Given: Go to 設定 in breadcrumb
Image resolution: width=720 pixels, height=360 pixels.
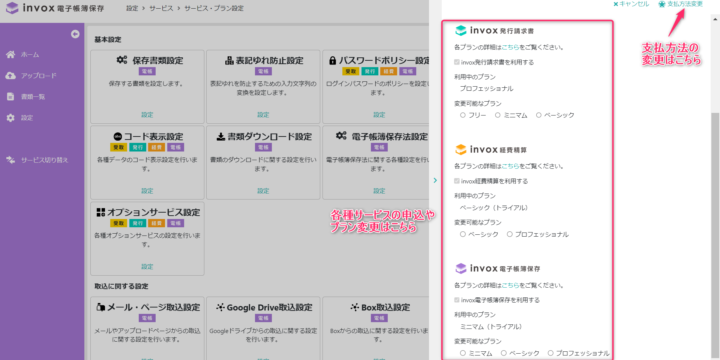Looking at the screenshot, I should tap(132, 9).
